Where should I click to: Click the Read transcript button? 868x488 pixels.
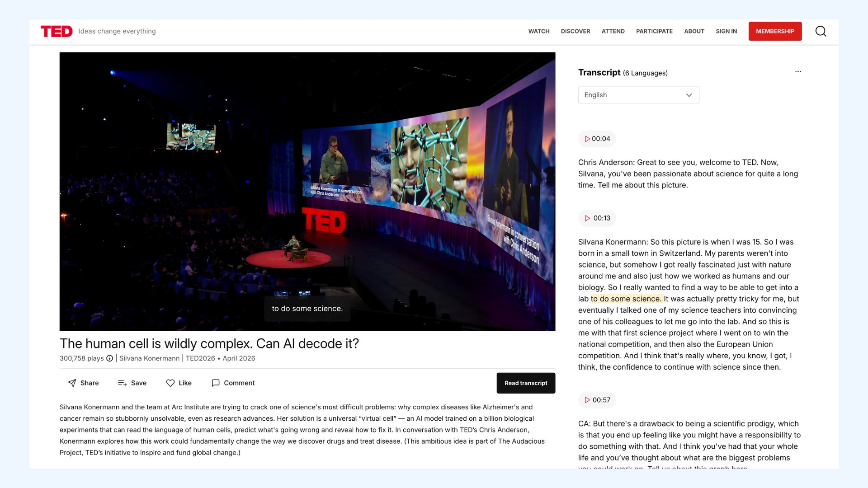pyautogui.click(x=526, y=383)
